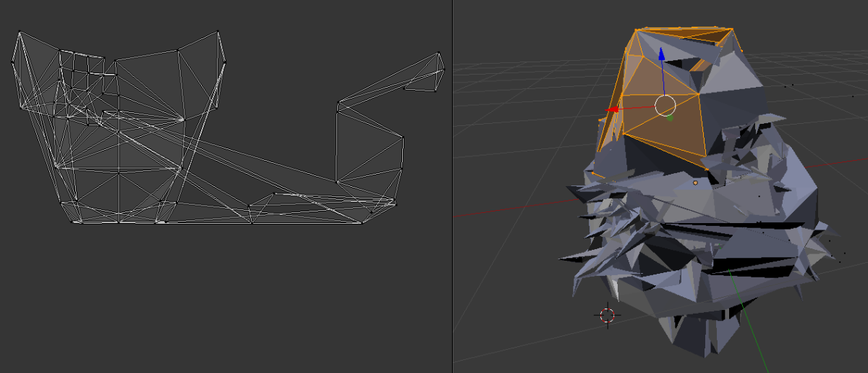Click the red-white 3D cursor crosshair
The height and width of the screenshot is (373, 868).
click(608, 315)
